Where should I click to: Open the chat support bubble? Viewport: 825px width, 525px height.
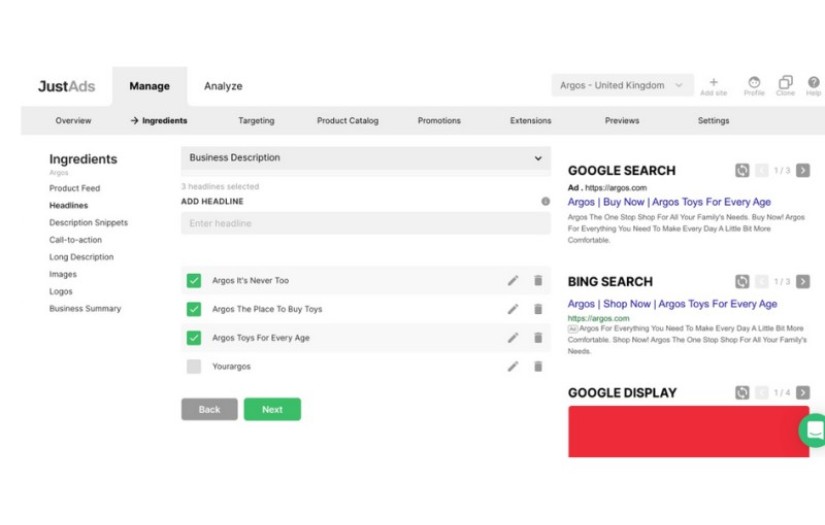point(814,431)
